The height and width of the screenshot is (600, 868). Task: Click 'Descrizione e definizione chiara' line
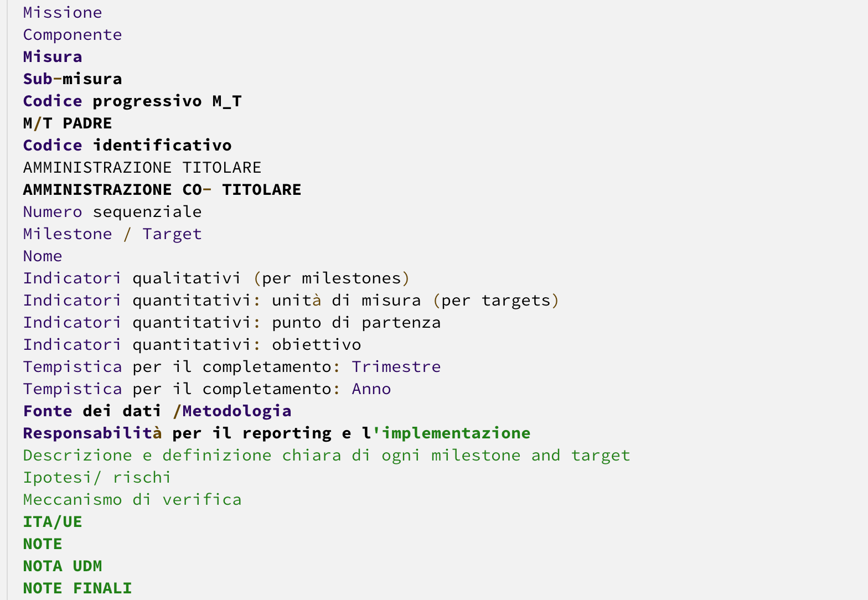(x=327, y=455)
